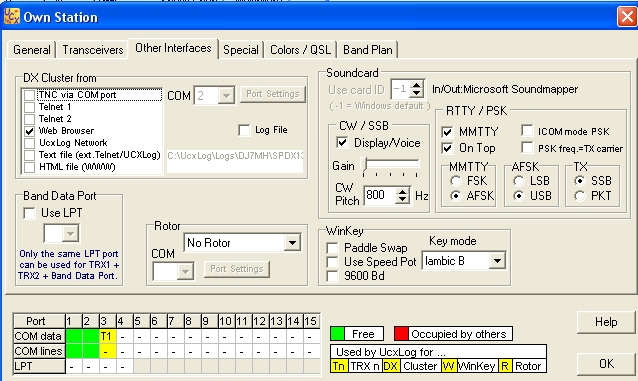The width and height of the screenshot is (638, 381).
Task: Click green COM data cell for port 1
Action: [74, 336]
